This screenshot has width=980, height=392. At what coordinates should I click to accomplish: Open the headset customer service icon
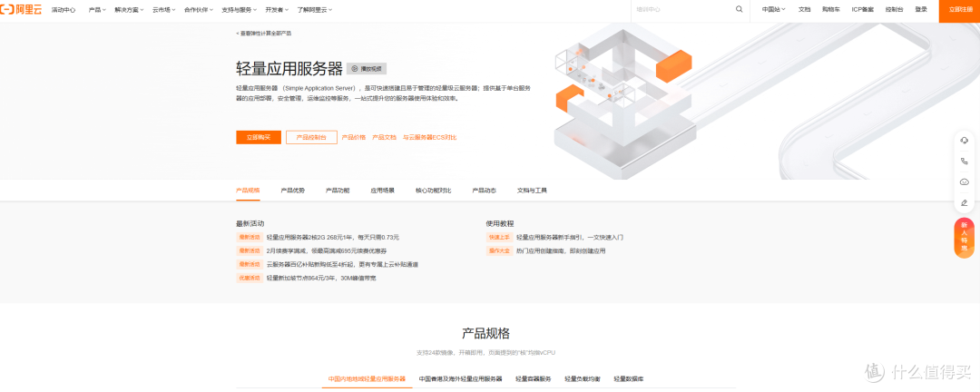[964, 140]
